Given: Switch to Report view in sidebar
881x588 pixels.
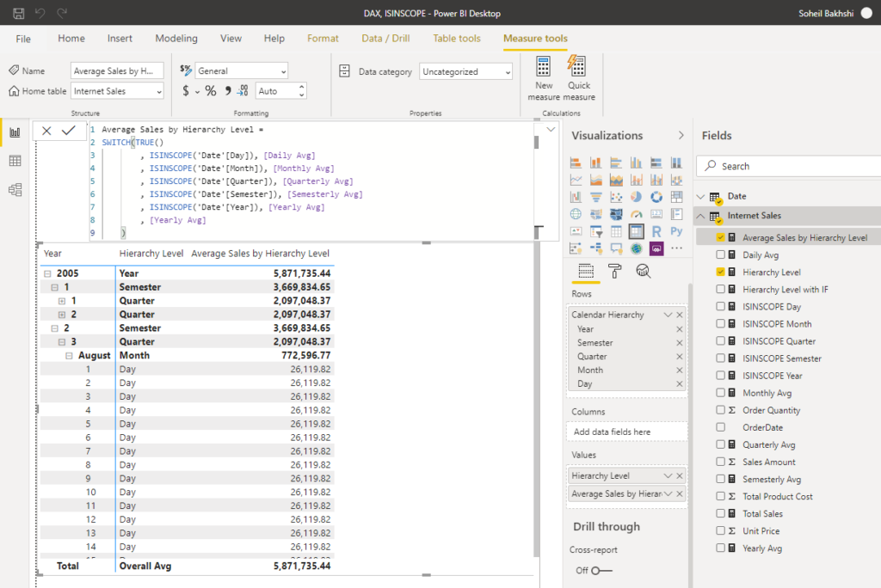Looking at the screenshot, I should pos(15,132).
